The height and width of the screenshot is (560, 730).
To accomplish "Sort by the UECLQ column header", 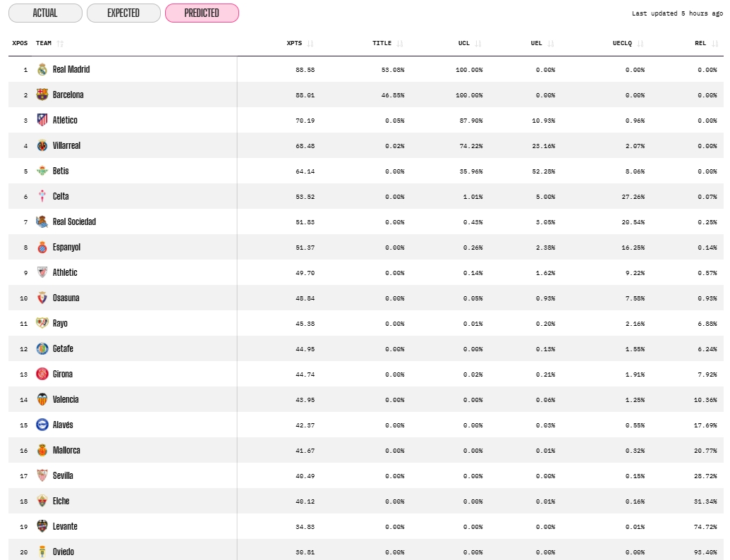I will coord(622,43).
